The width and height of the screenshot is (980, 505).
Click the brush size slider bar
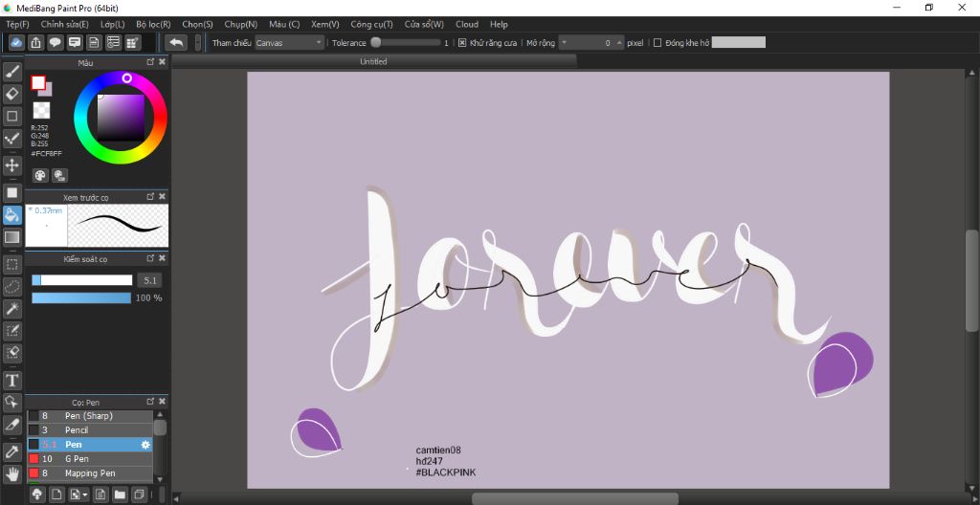(82, 280)
